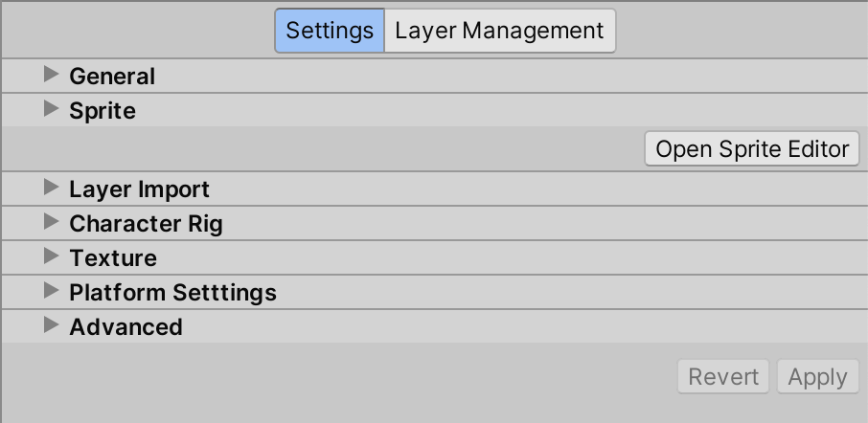Click the Sprite header label
This screenshot has height=423, width=868.
(x=103, y=110)
